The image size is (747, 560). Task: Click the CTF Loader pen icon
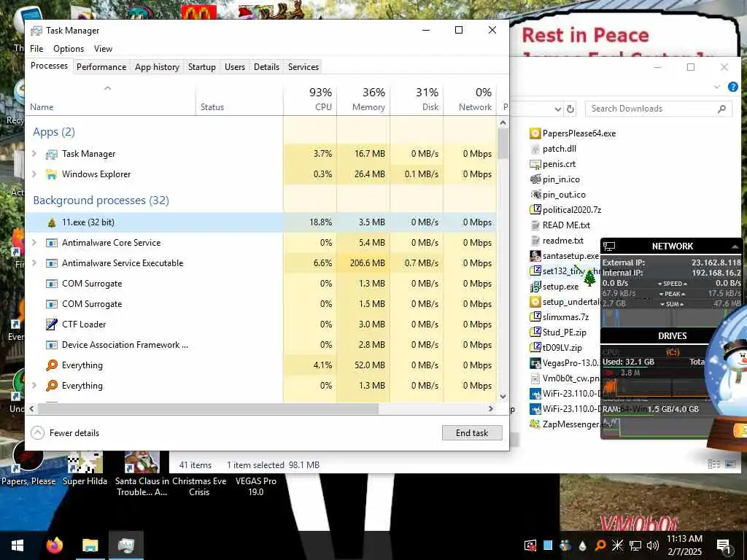[x=52, y=324]
